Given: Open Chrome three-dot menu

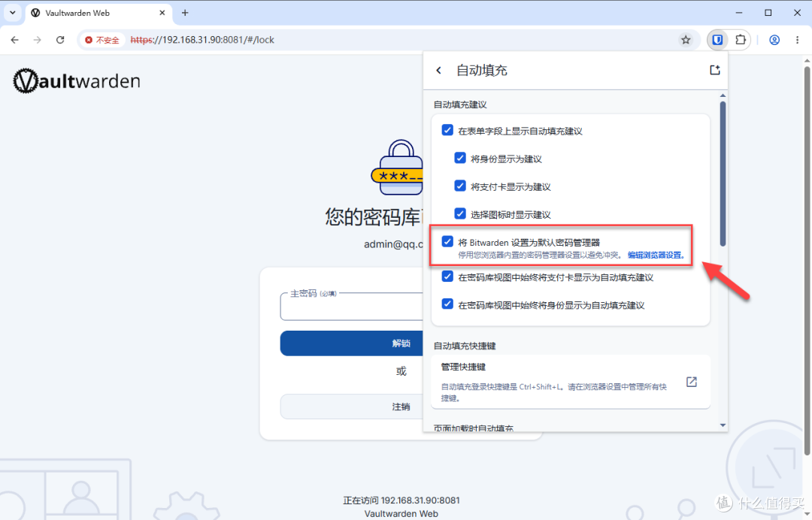Looking at the screenshot, I should [x=798, y=40].
